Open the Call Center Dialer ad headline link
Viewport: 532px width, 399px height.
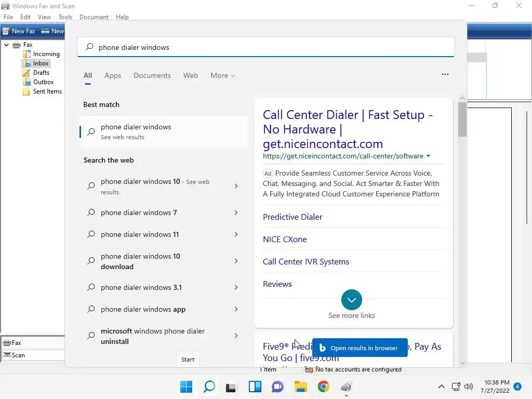click(348, 129)
